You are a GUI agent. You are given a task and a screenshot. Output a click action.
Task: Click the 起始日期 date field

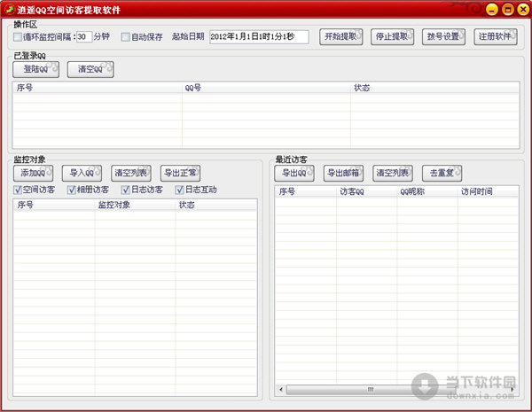(259, 36)
